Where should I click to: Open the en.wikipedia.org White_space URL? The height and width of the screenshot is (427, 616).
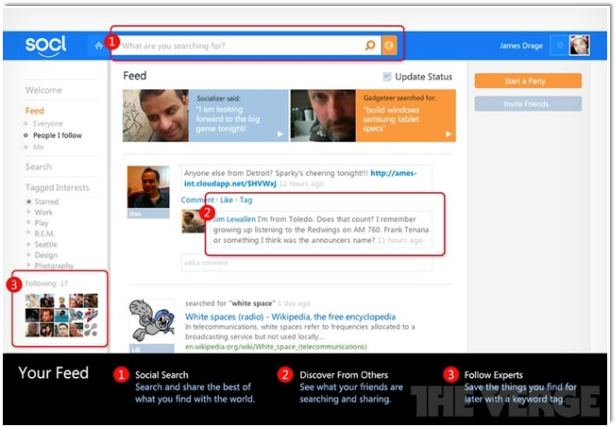(x=276, y=346)
